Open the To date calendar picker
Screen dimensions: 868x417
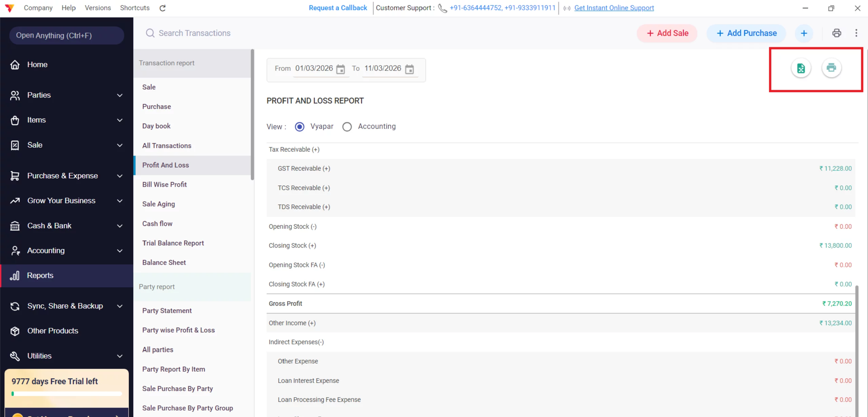pos(410,69)
